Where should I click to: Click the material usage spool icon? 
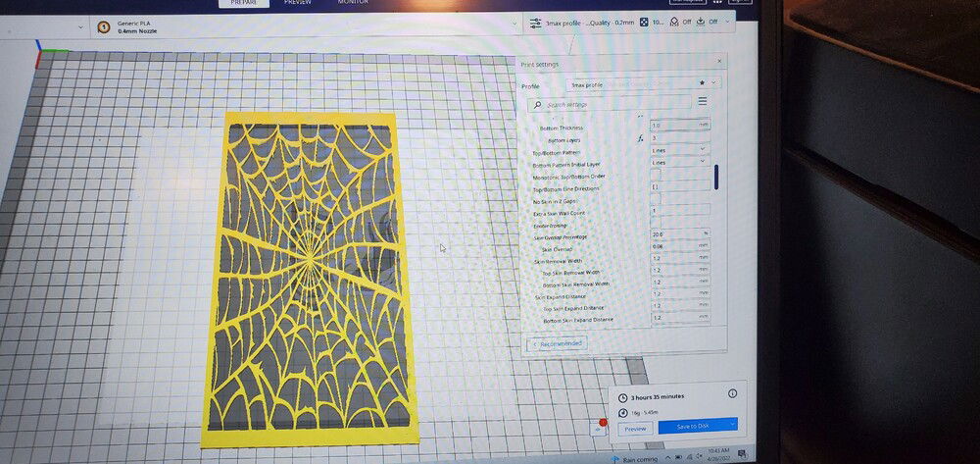(622, 413)
